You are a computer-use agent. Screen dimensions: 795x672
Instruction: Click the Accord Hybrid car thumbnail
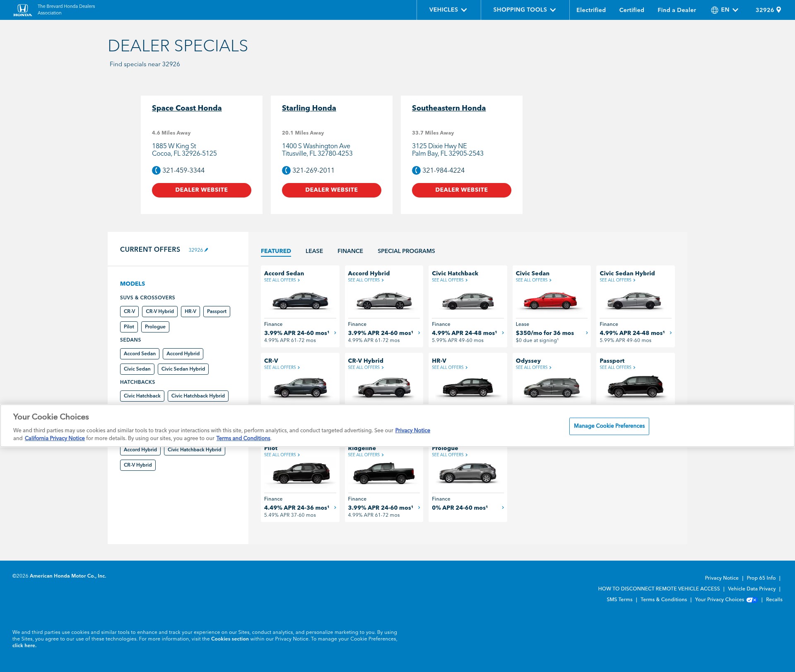click(384, 301)
